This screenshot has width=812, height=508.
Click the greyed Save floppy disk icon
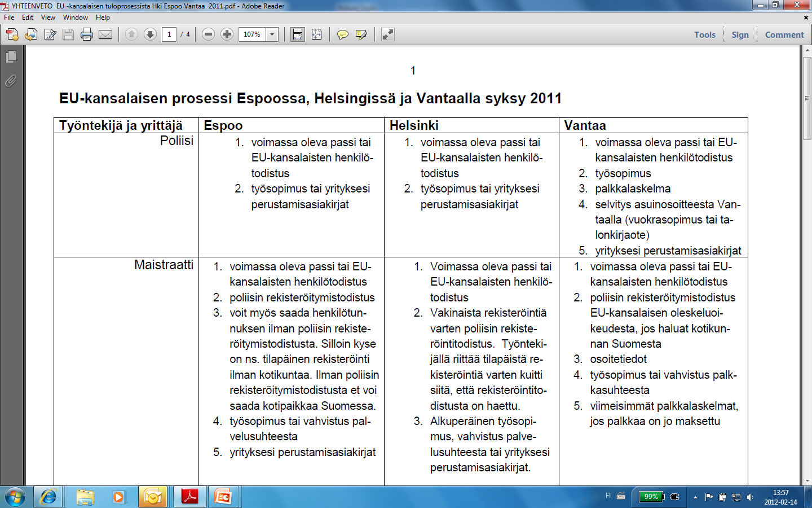(x=68, y=34)
